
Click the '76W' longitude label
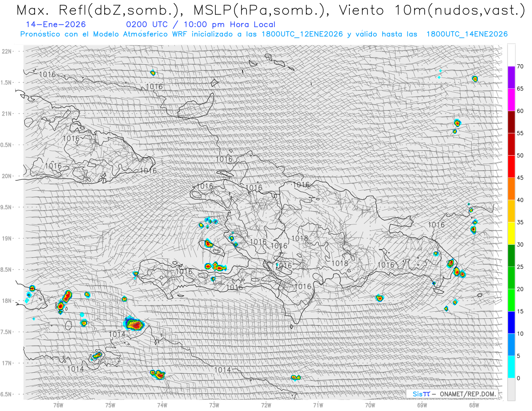point(58,404)
